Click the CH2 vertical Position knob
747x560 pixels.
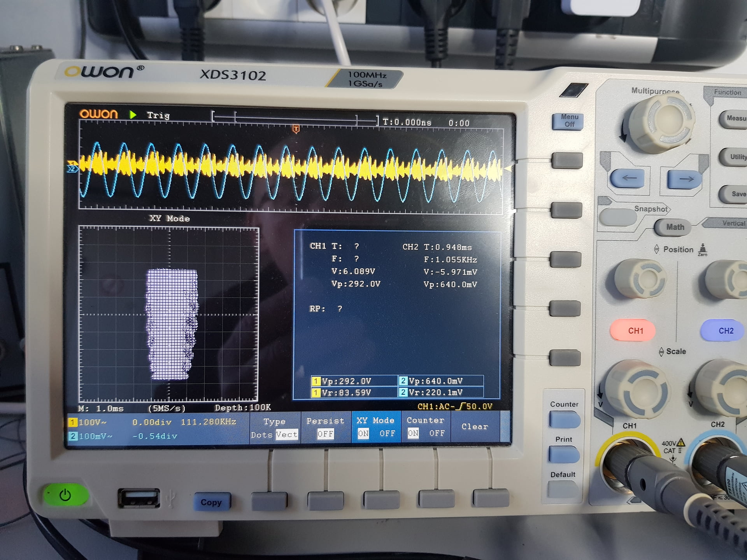pyautogui.click(x=727, y=279)
